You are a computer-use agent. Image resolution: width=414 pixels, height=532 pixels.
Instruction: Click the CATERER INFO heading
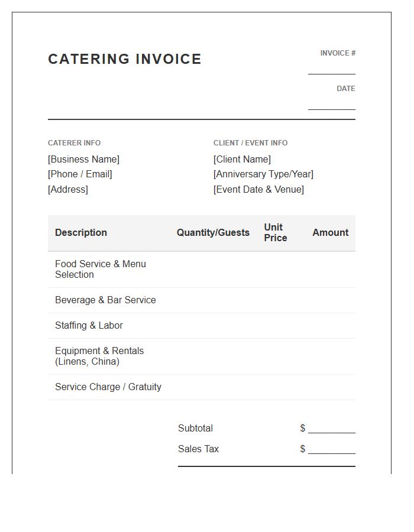coord(74,143)
